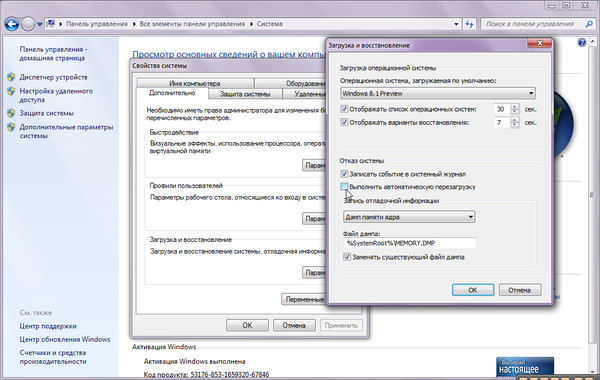The width and height of the screenshot is (600, 380).
Task: Click shield icon beside Настройка удаленного доступа
Action: [x=11, y=91]
